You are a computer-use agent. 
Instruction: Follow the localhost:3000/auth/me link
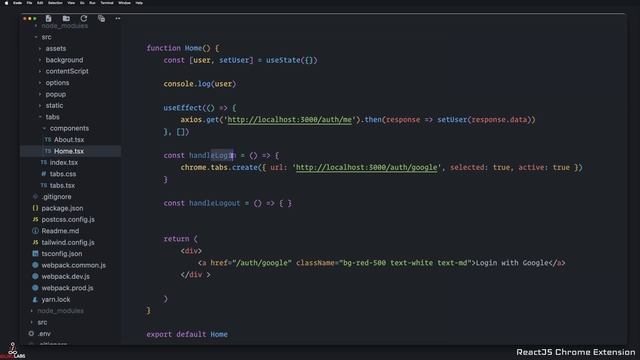289,120
